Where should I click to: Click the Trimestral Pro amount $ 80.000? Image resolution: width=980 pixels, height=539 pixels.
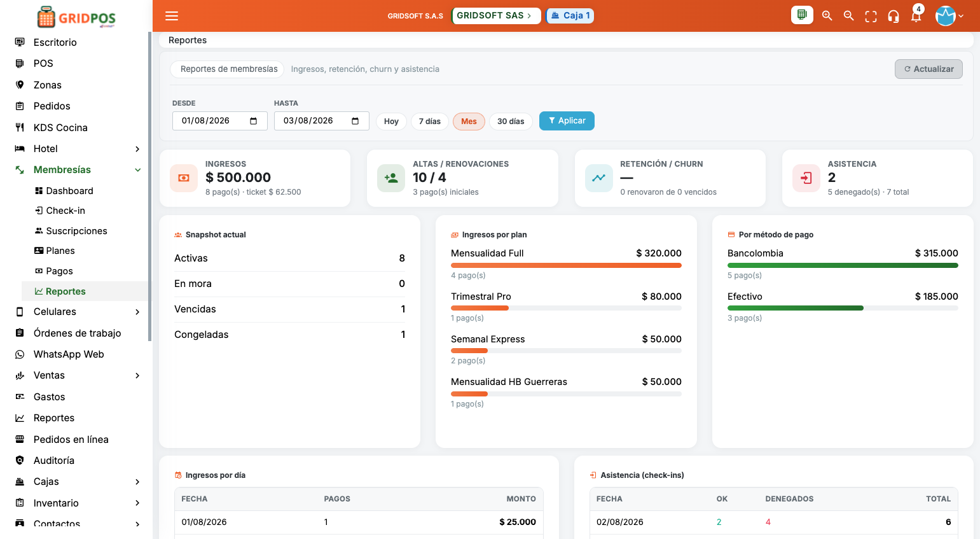pos(661,297)
